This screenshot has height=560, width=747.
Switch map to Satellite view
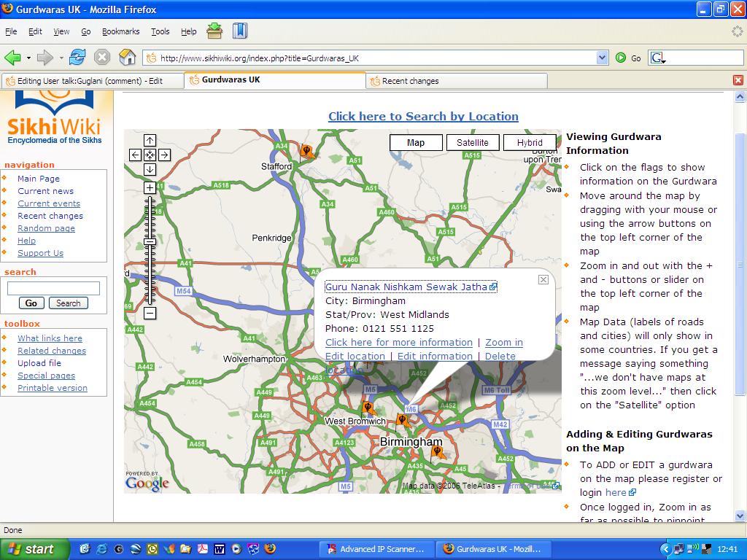point(473,142)
